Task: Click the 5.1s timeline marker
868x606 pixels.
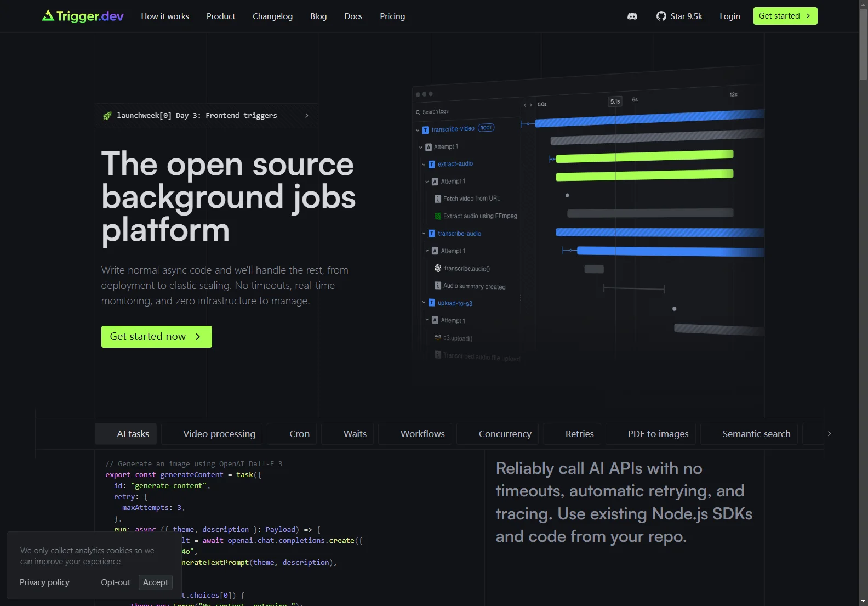Action: tap(615, 101)
